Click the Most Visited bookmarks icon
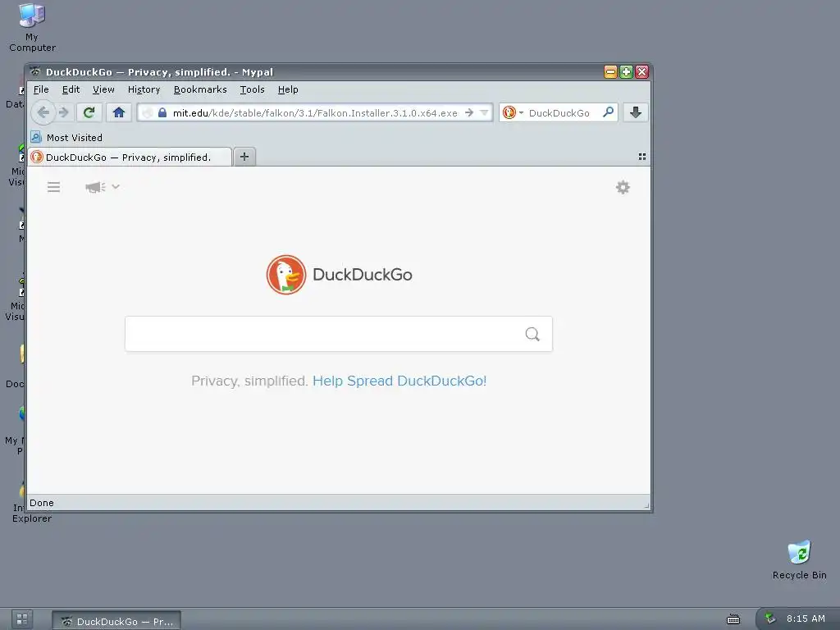Viewport: 840px width, 630px height. click(36, 137)
